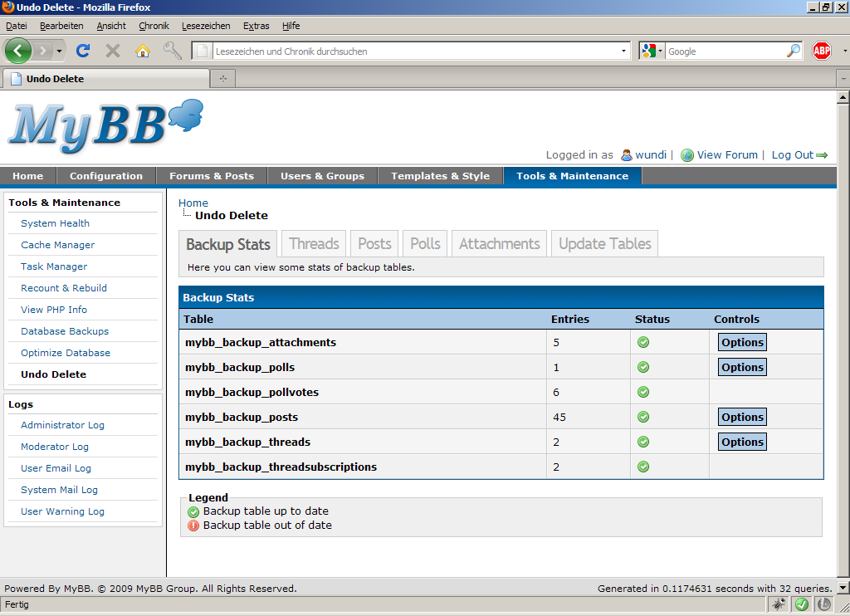Screen dimensions: 850x616
Task: Open the Lesezeichen menu
Action: point(206,26)
